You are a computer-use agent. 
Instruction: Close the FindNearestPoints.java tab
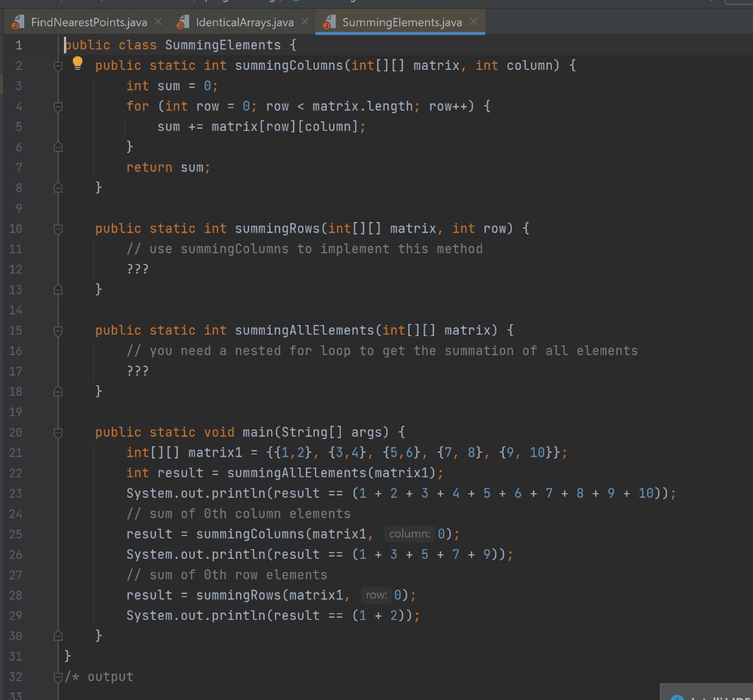pyautogui.click(x=158, y=21)
